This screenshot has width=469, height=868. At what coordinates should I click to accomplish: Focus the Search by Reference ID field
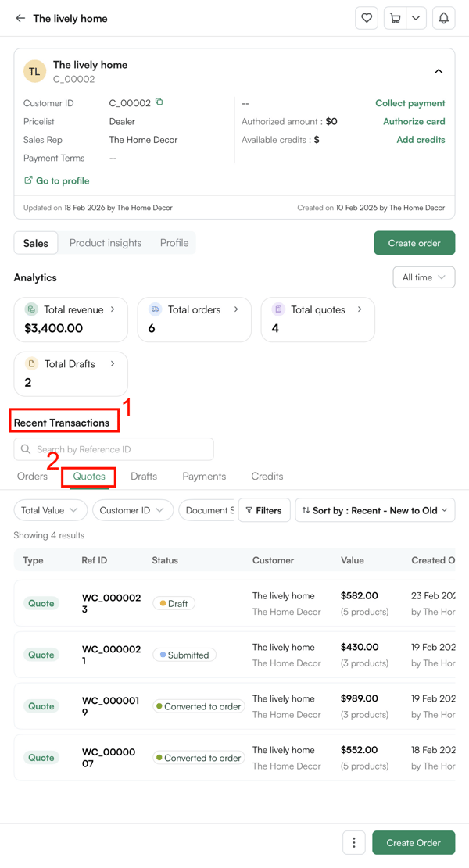[x=122, y=449]
